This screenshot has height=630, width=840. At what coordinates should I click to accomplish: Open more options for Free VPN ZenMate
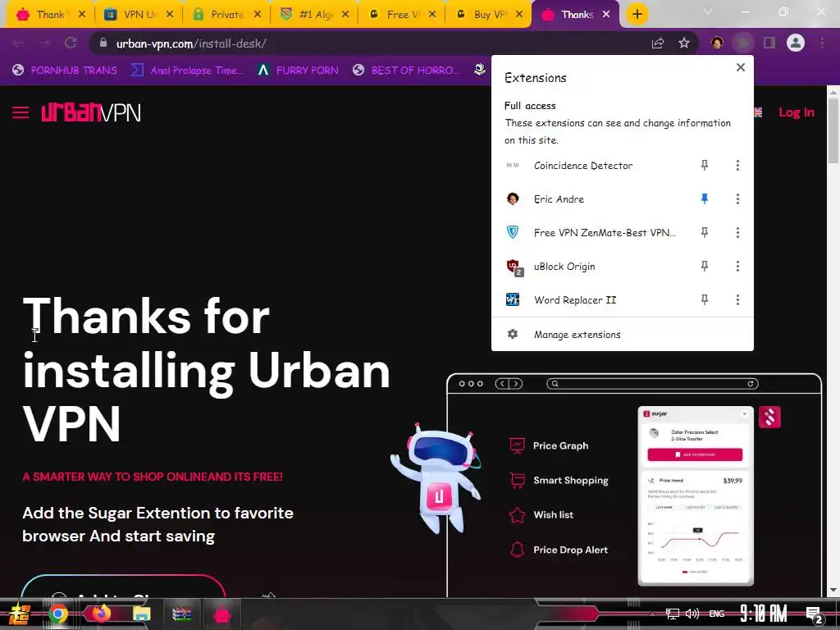pos(737,232)
